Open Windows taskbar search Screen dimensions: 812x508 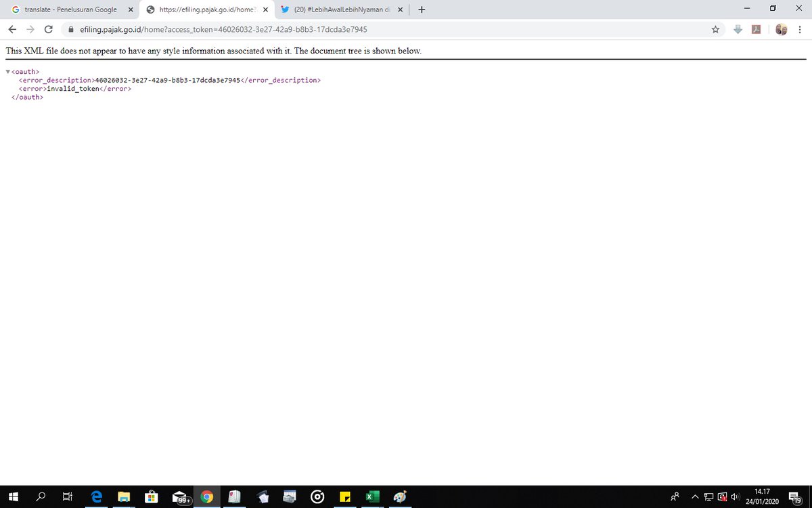coord(41,496)
